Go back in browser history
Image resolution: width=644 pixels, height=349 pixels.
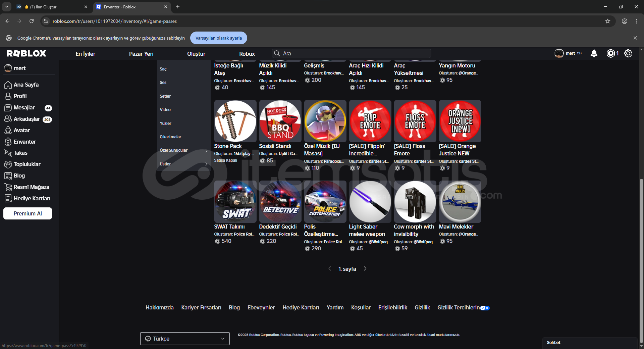[x=7, y=21]
